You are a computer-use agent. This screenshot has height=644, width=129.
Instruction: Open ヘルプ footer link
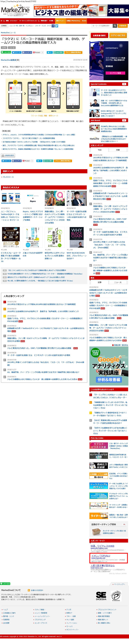click(5, 610)
